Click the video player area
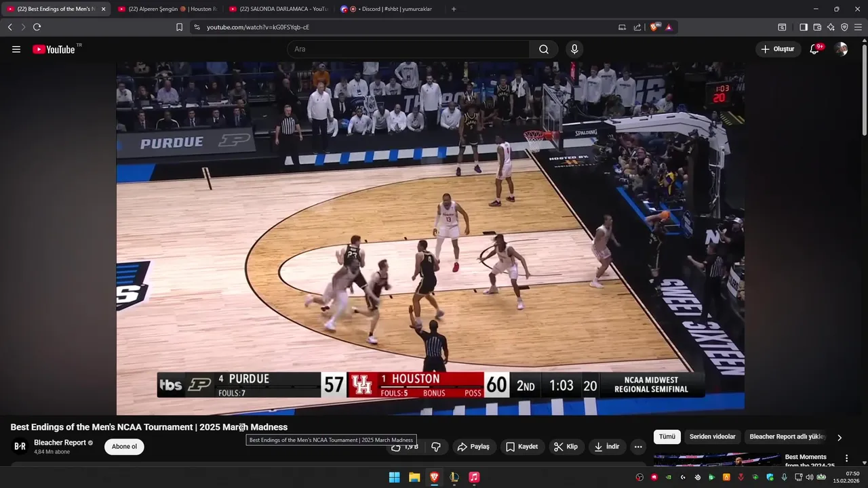868x488 pixels. coord(430,238)
